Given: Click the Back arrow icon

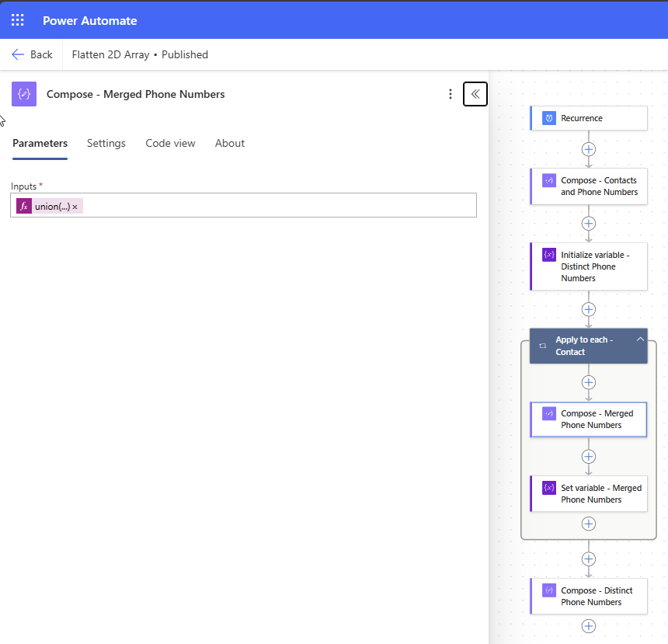Looking at the screenshot, I should point(18,54).
